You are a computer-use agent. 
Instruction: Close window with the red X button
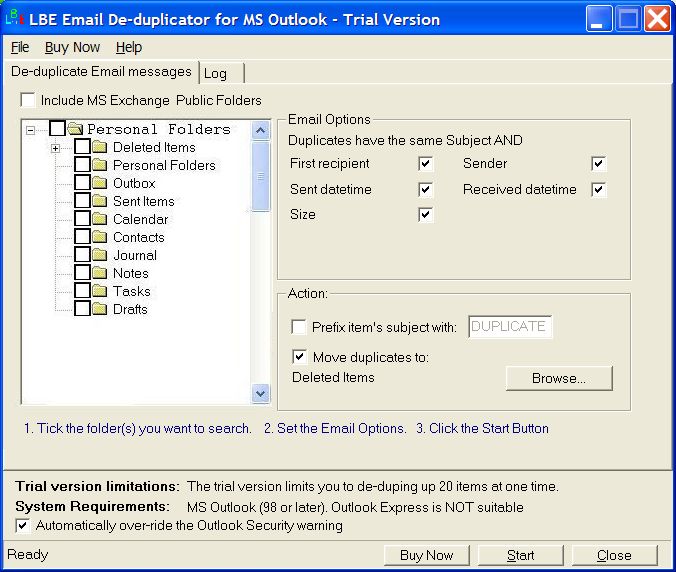(x=657, y=19)
